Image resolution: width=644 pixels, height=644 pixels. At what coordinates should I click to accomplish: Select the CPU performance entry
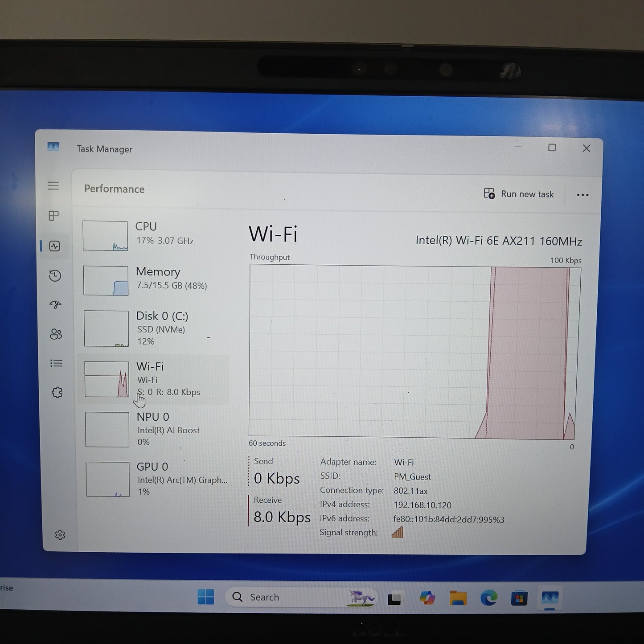pos(154,235)
